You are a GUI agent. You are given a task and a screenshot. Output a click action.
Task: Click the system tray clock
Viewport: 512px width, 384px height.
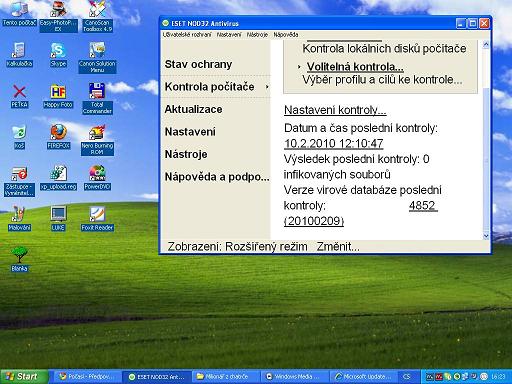(498, 377)
